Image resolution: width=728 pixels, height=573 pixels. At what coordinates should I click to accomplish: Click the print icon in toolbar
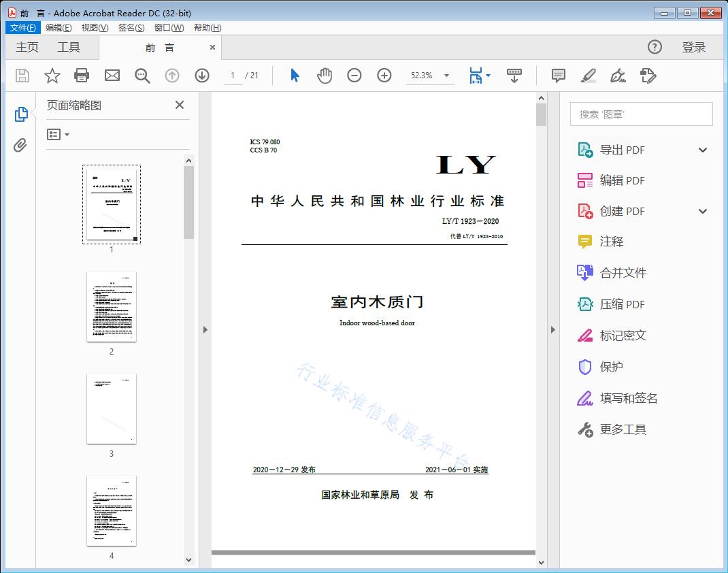(x=82, y=76)
